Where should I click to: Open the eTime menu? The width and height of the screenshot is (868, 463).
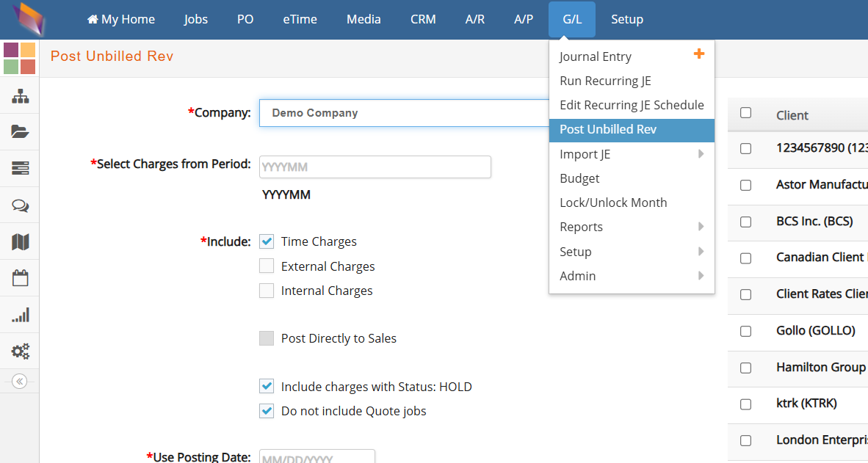(300, 19)
